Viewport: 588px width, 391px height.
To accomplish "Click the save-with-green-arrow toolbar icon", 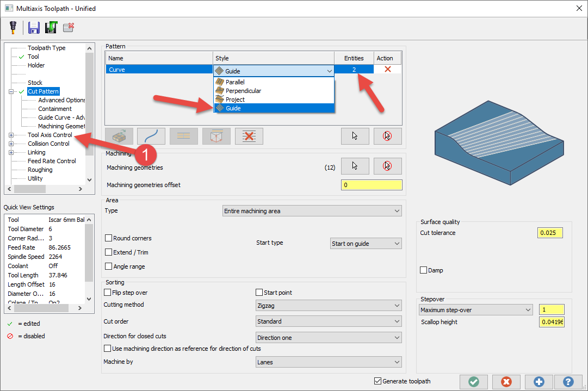I will [51, 27].
